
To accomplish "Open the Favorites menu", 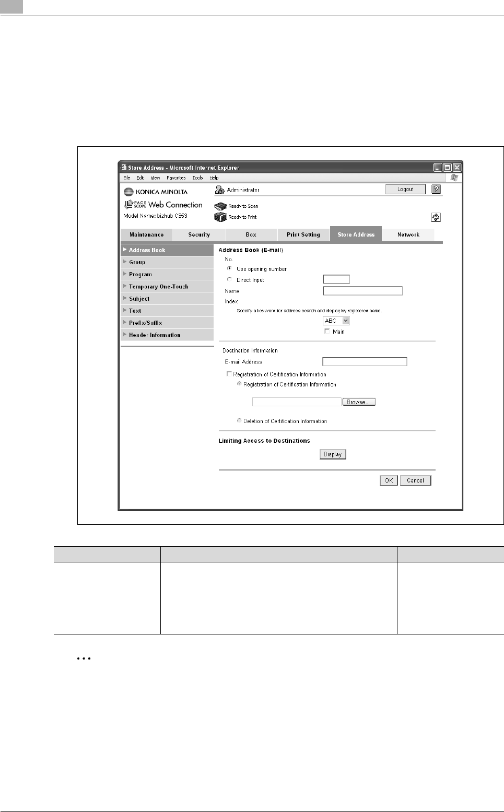I will 176,178.
